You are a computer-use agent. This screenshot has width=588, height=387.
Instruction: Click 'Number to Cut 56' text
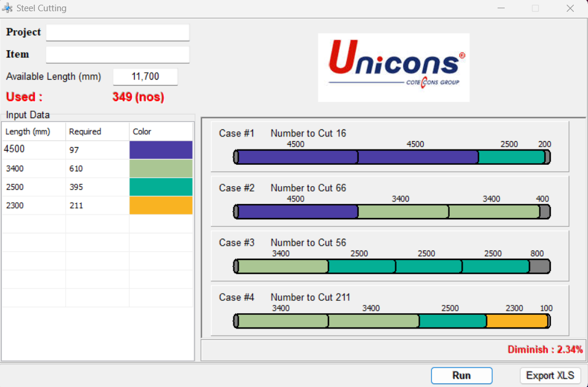pos(308,243)
